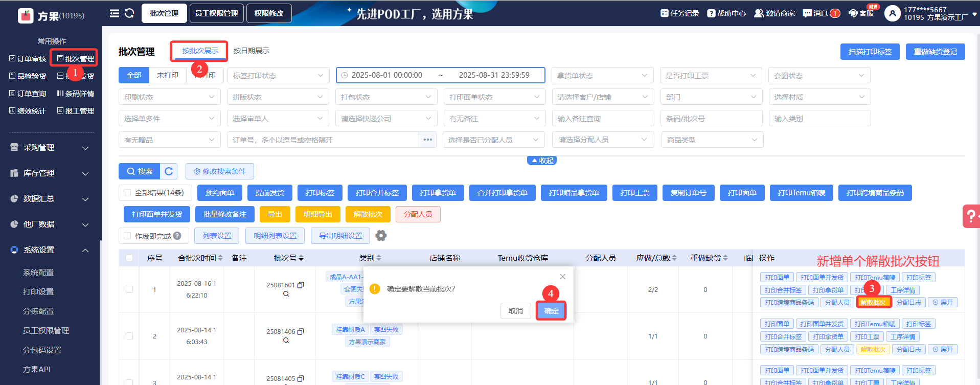Click 确定 to confirm dissolving batch
The image size is (980, 385).
pyautogui.click(x=551, y=311)
